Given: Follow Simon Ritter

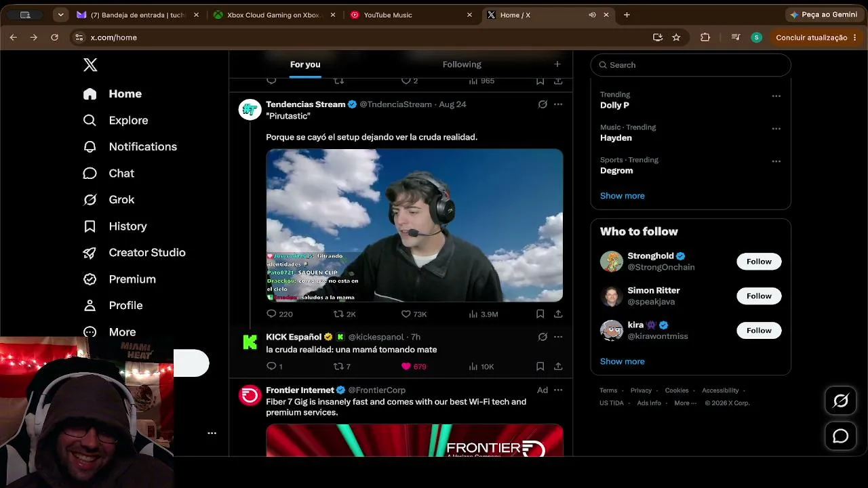Looking at the screenshot, I should point(759,296).
